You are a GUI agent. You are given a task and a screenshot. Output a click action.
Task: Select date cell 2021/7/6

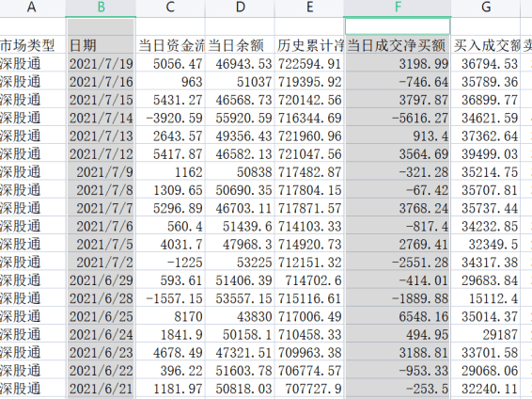point(101,226)
